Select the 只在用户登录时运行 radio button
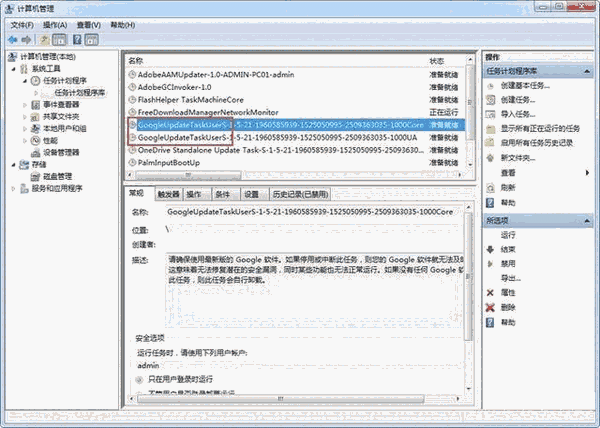Viewport: 600px width, 428px height. pyautogui.click(x=139, y=380)
